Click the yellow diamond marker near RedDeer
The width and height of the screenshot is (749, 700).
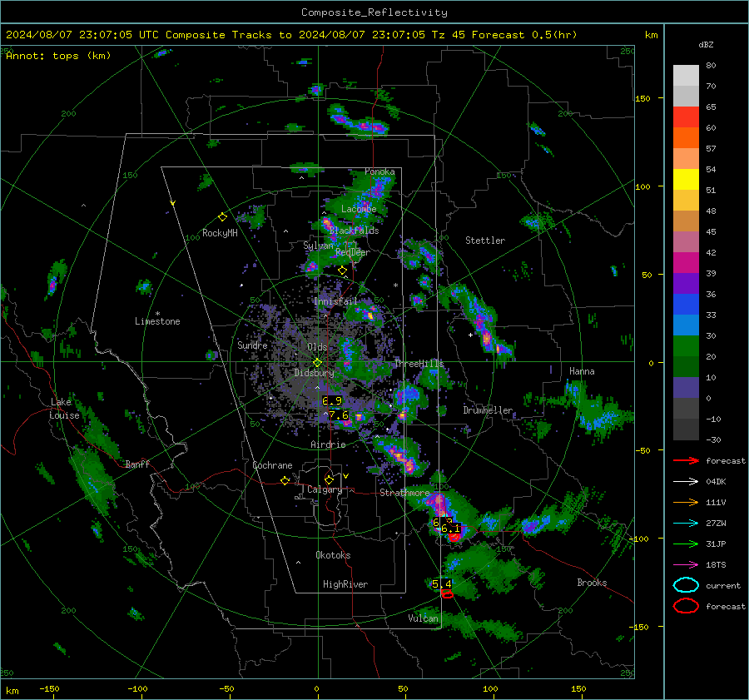pos(342,271)
